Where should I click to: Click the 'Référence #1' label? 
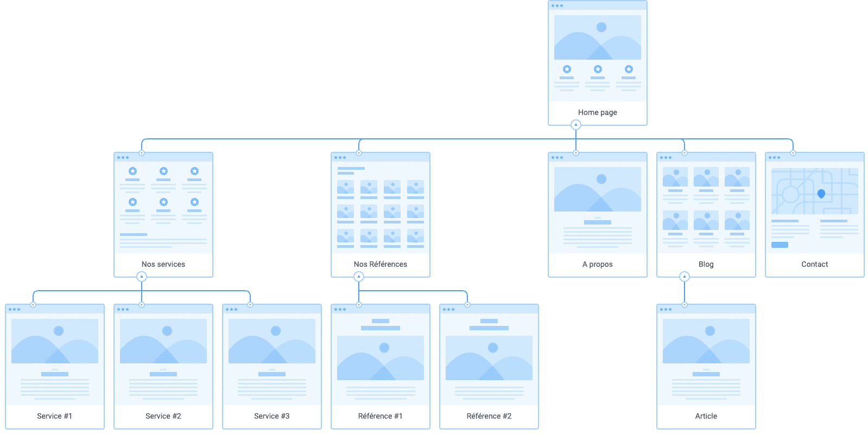click(381, 416)
